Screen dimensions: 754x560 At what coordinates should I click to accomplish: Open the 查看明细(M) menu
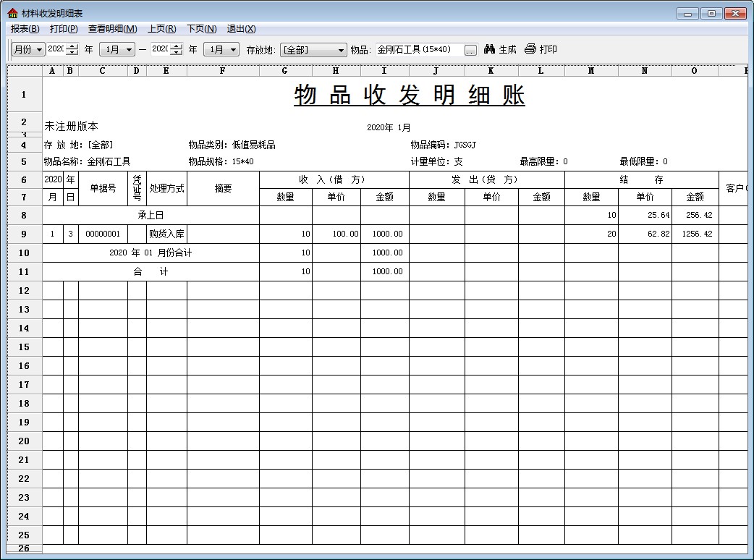[112, 29]
